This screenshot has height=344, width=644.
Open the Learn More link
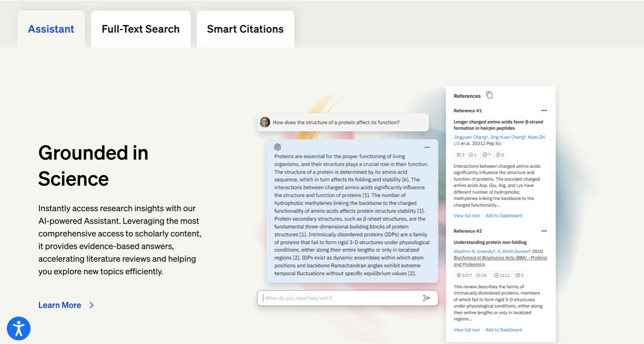pos(60,305)
